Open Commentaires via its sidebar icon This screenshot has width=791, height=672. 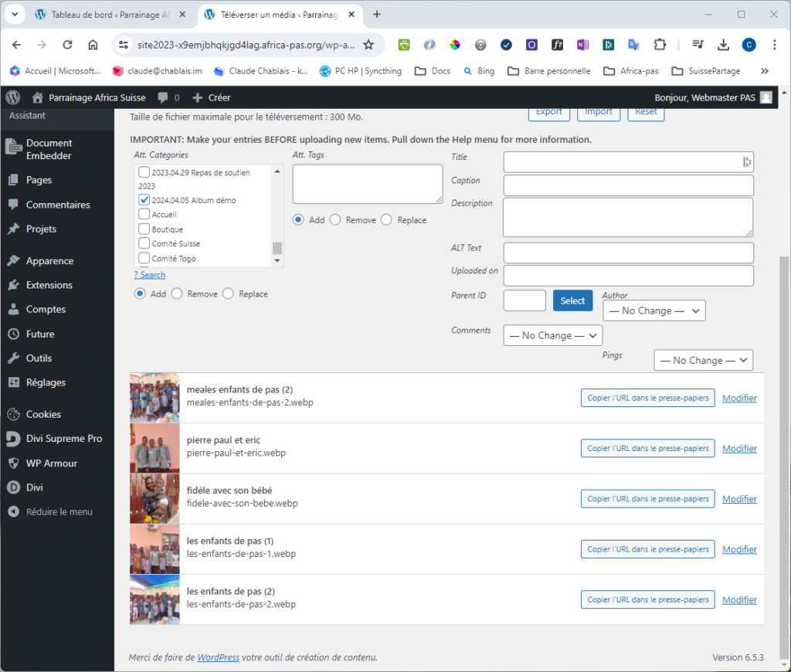[x=13, y=205]
